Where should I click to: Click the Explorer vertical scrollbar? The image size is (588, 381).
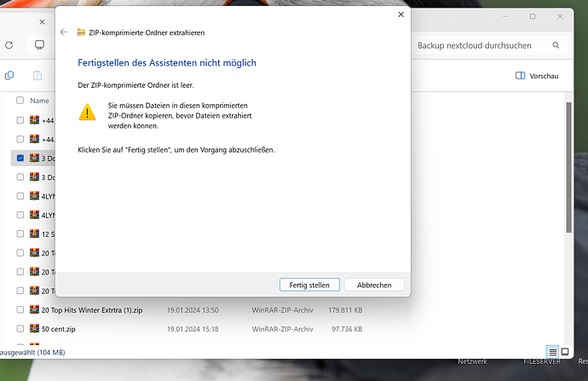[x=568, y=168]
